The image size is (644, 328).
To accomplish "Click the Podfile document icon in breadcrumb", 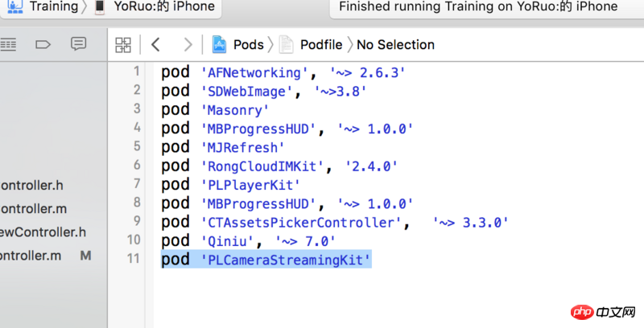I will click(x=286, y=44).
